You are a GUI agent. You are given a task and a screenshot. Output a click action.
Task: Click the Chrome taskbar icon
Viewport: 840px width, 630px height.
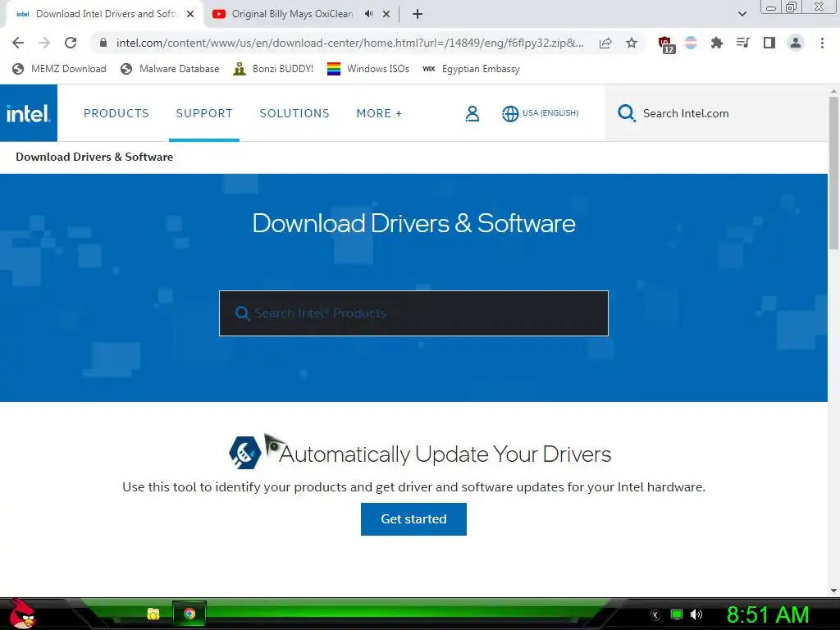(189, 614)
